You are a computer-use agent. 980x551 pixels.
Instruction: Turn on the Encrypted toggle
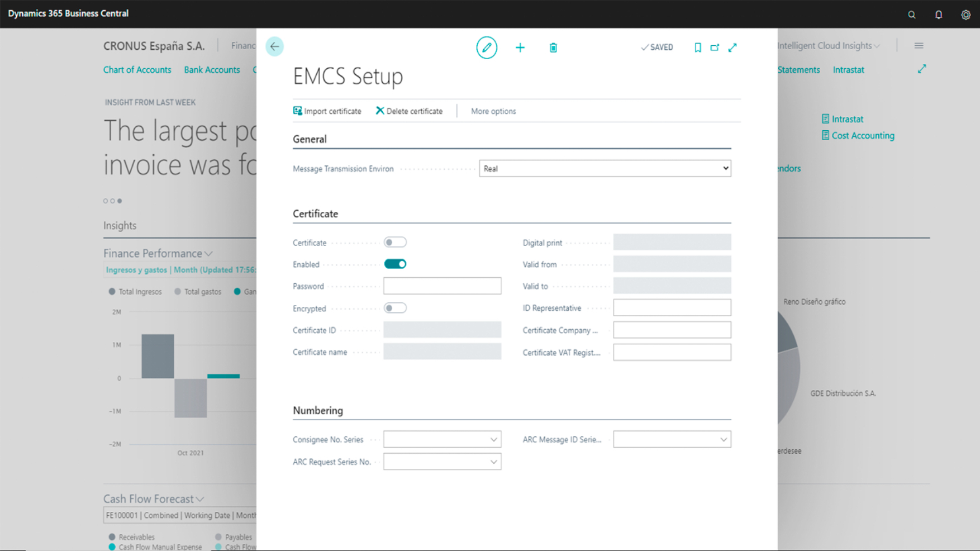(x=395, y=307)
